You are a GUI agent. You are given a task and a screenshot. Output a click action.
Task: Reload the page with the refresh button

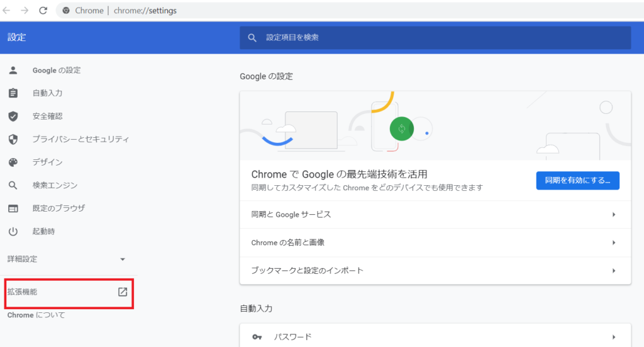pos(43,11)
